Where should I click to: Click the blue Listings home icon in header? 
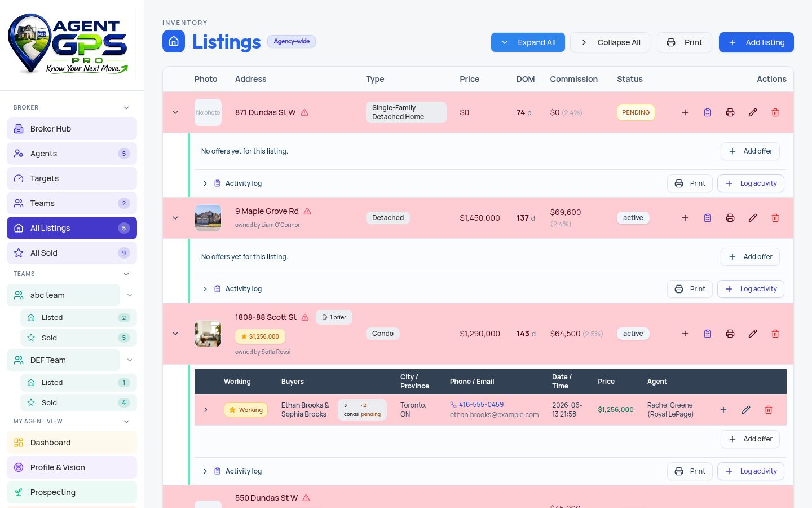coord(174,41)
